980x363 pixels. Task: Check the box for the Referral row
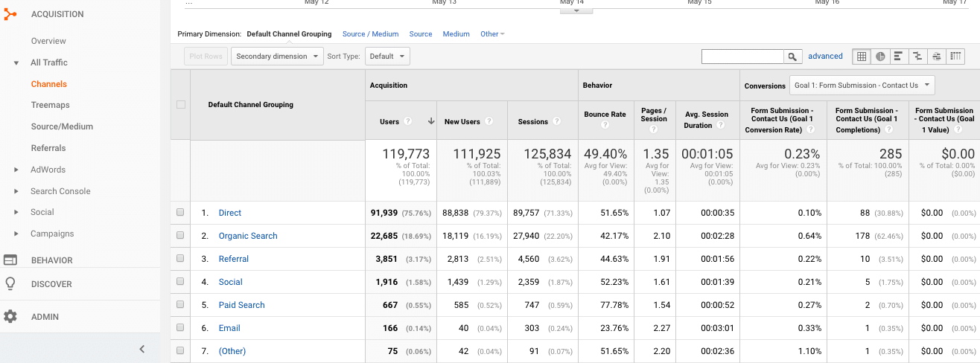point(180,259)
